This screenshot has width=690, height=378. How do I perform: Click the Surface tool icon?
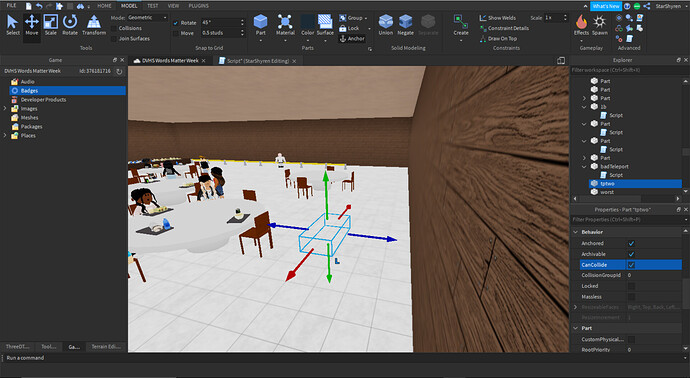(x=325, y=22)
